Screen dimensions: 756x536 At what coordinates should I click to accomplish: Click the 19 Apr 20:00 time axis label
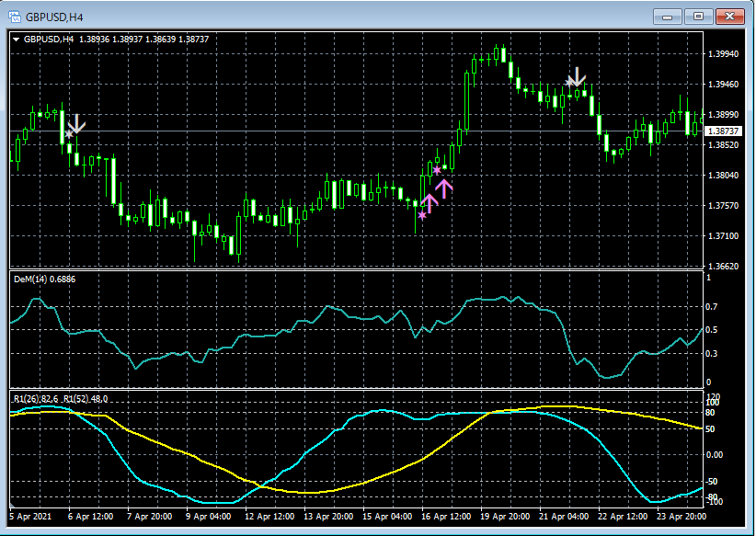pos(506,517)
